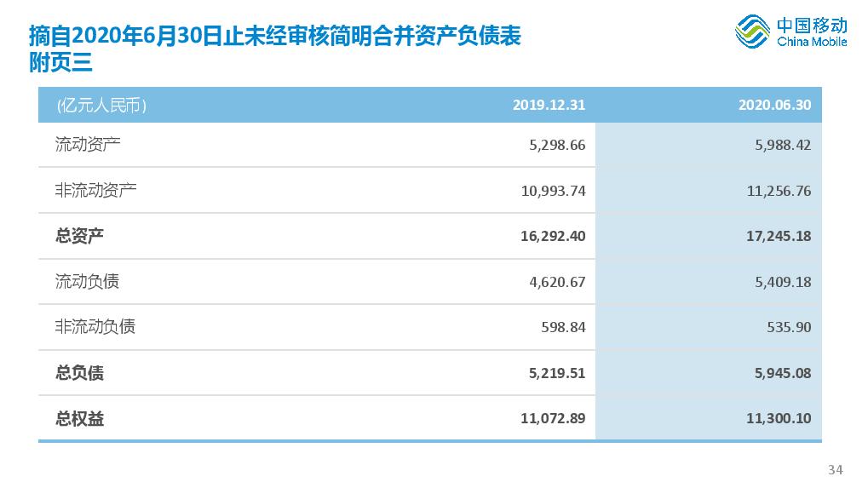Screen dimensions: 868x488
Task: Click the (亿元人民币) unit header cell
Action: pos(101,105)
